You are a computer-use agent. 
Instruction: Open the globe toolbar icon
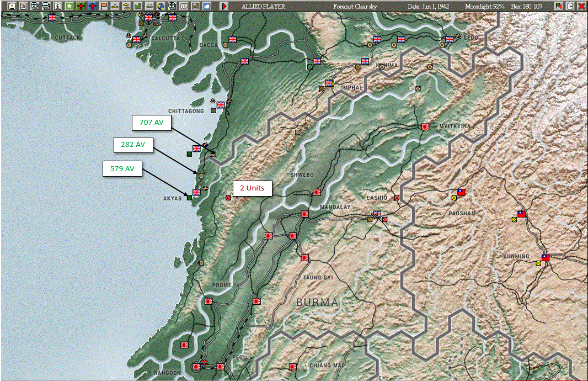(x=161, y=6)
